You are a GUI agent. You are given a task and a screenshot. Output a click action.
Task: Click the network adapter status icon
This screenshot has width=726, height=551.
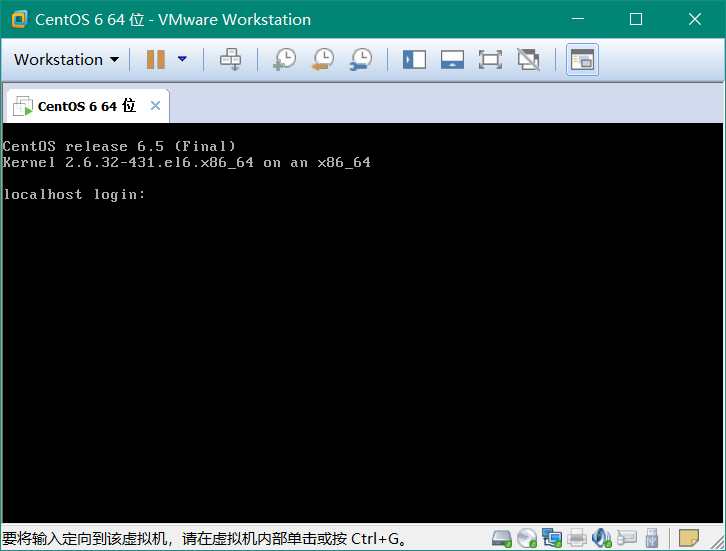pos(552,538)
